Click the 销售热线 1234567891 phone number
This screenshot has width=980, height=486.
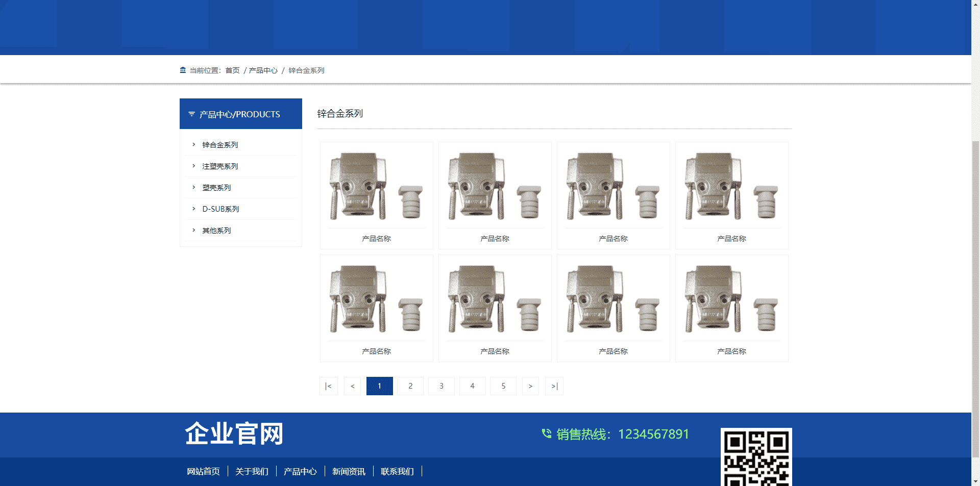tap(623, 434)
